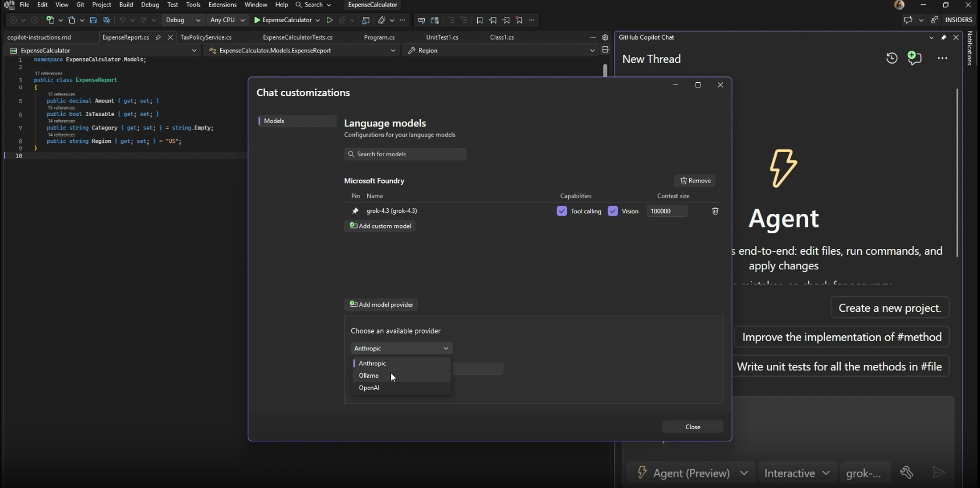Go to next bookmark icon
Screen dimensions: 980x488
pos(506,20)
